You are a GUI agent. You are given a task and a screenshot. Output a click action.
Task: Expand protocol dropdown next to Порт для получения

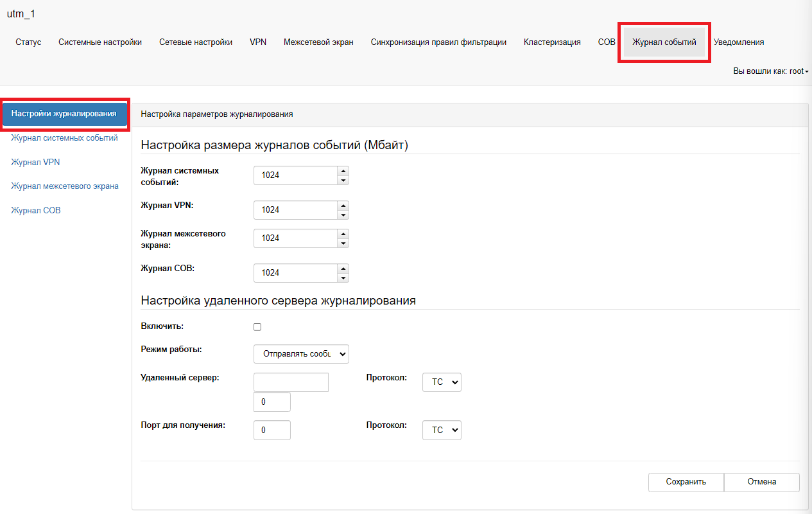pos(442,430)
